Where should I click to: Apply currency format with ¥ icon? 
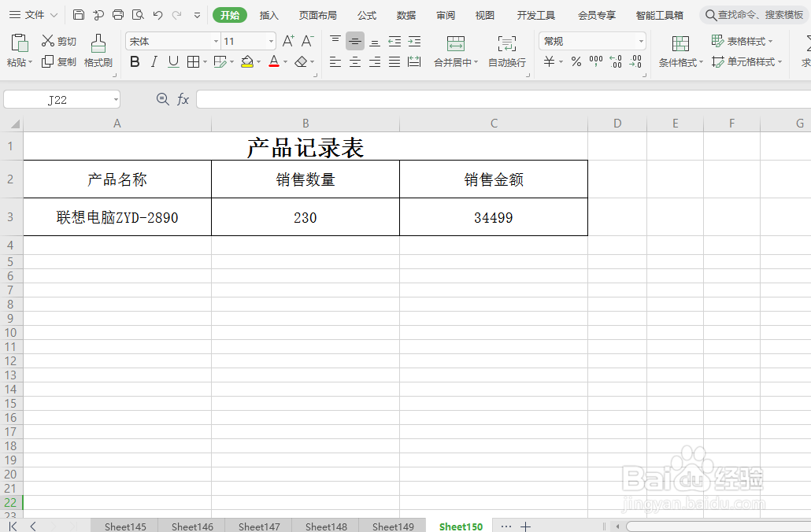coord(550,62)
